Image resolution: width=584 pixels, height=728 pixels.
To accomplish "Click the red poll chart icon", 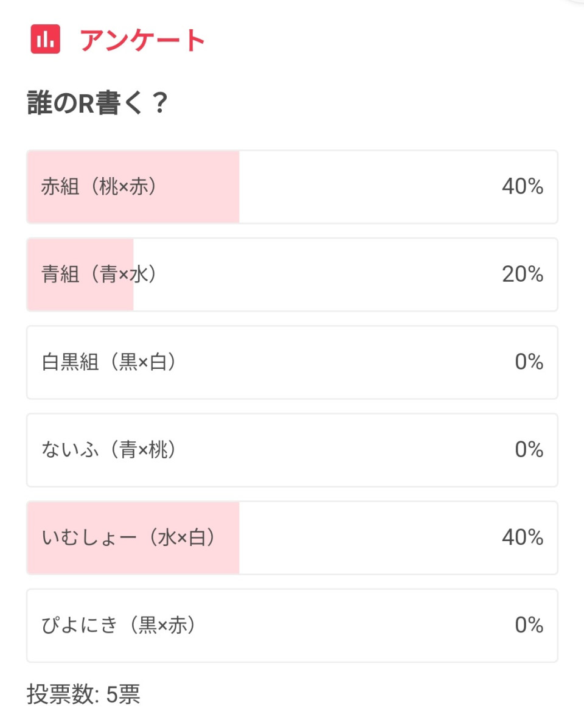I will [x=46, y=39].
